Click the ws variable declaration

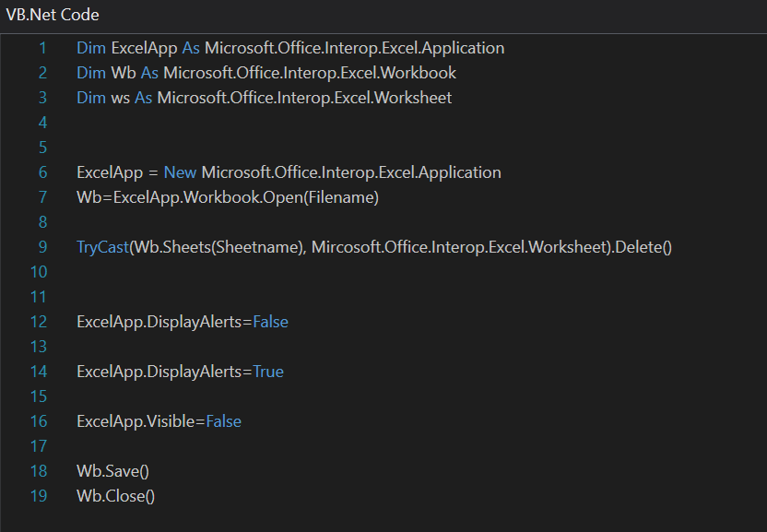click(x=120, y=98)
